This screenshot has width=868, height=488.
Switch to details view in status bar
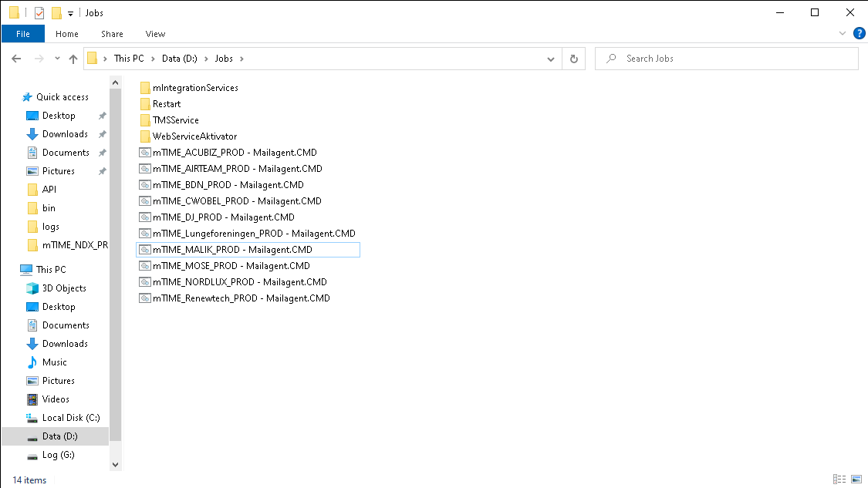[x=839, y=480]
